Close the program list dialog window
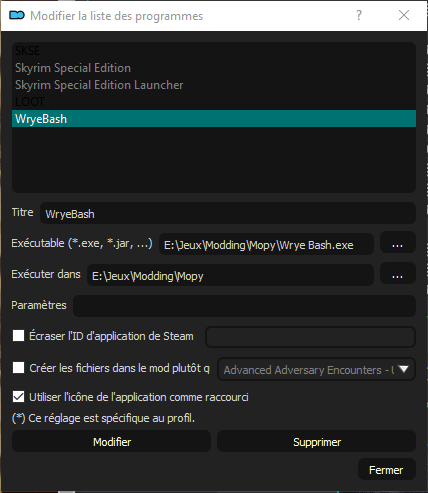428x493 pixels. 404,15
